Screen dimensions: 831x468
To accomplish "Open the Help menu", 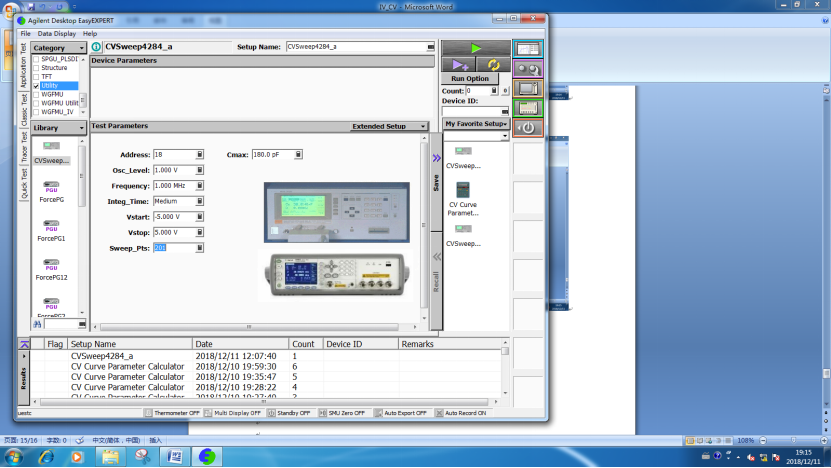I will tap(90, 33).
